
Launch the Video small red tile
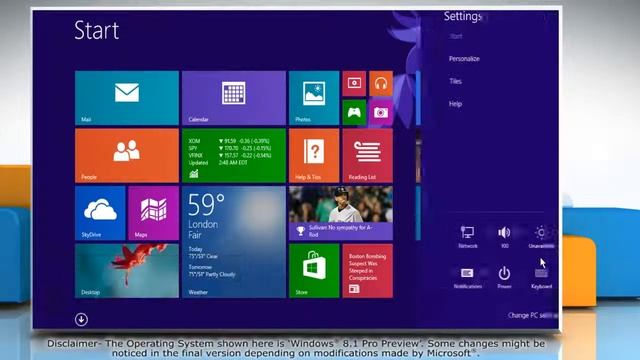(354, 83)
